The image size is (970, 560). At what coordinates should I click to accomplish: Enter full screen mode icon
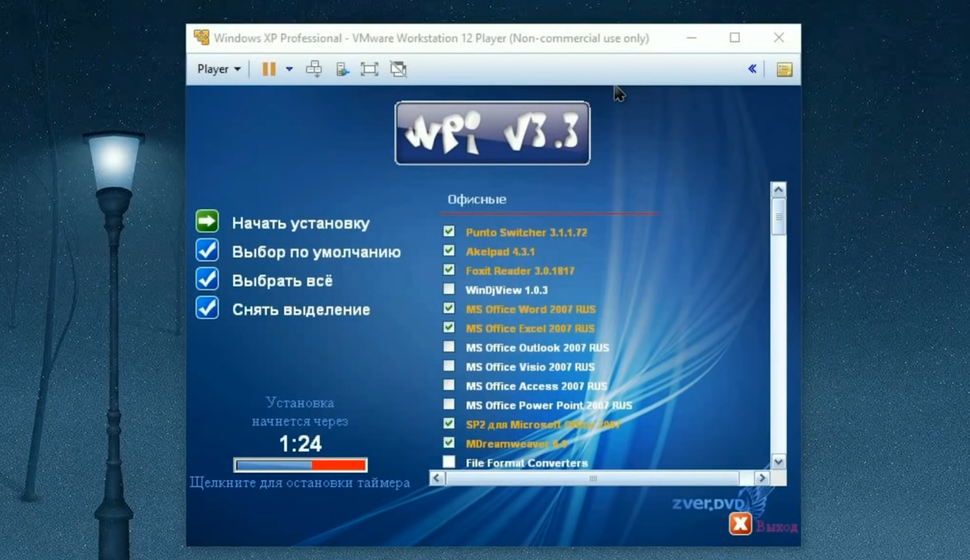(x=369, y=69)
